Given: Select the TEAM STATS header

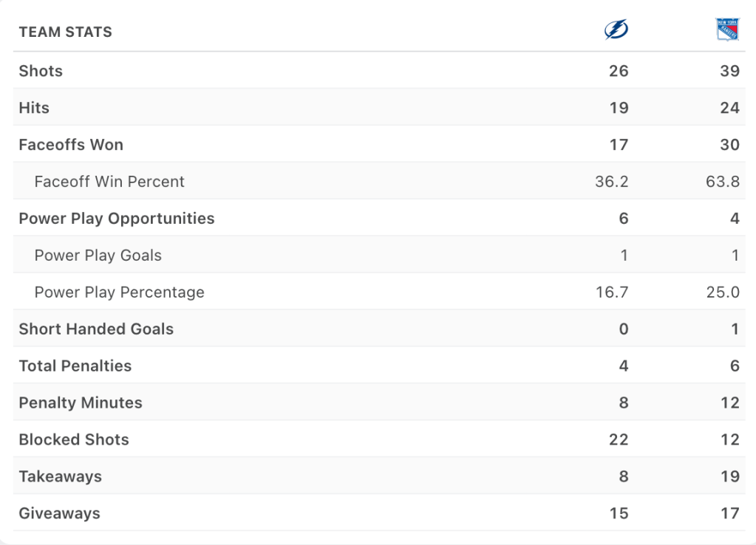Looking at the screenshot, I should [66, 32].
